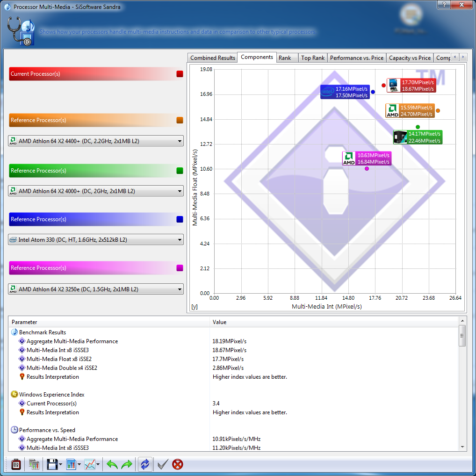The image size is (476, 476).
Task: Confirm with the grey checkmark icon
Action: pos(163,464)
